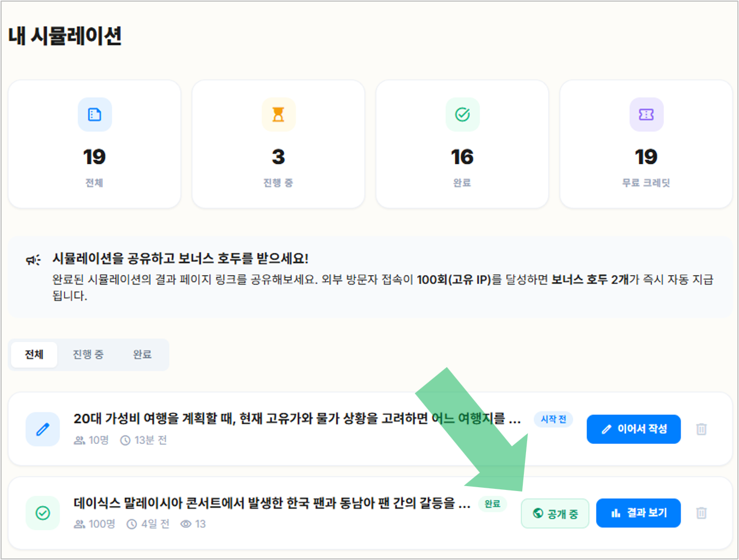Viewport: 739px width, 560px height.
Task: Click the 전체 stat card showing 19
Action: (x=95, y=144)
